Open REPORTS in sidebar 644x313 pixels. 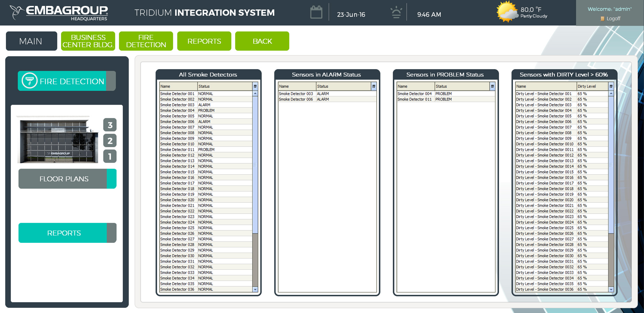coord(67,233)
